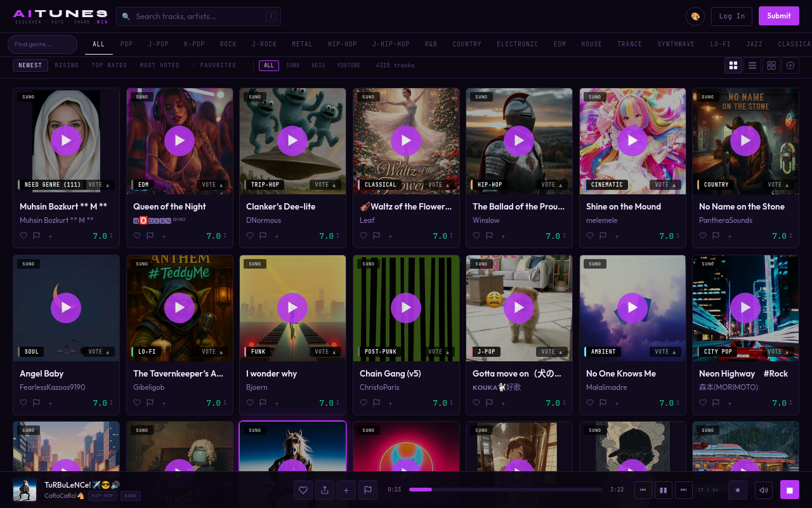
Task: Click the search tracks and artists field
Action: click(x=199, y=17)
